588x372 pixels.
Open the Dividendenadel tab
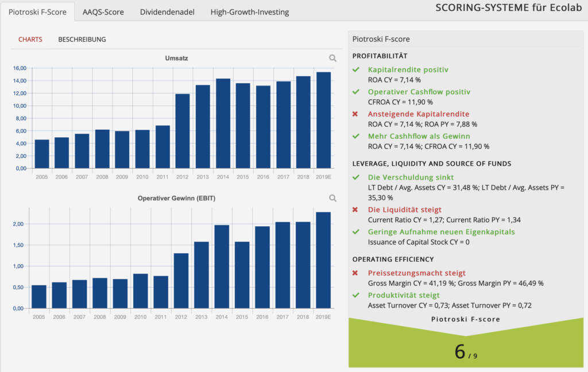pyautogui.click(x=167, y=12)
